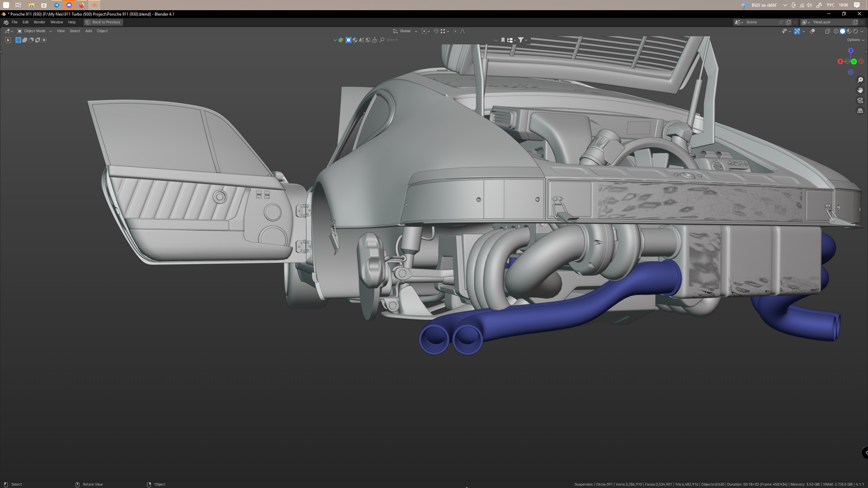Toggle X-ray mode icon
The height and width of the screenshot is (488, 868).
coord(827,31)
